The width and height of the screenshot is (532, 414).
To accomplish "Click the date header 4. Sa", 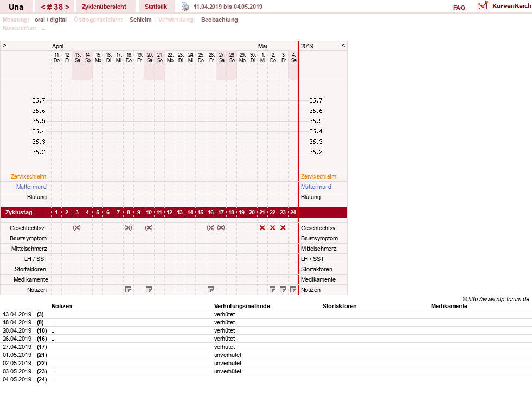I will (293, 58).
